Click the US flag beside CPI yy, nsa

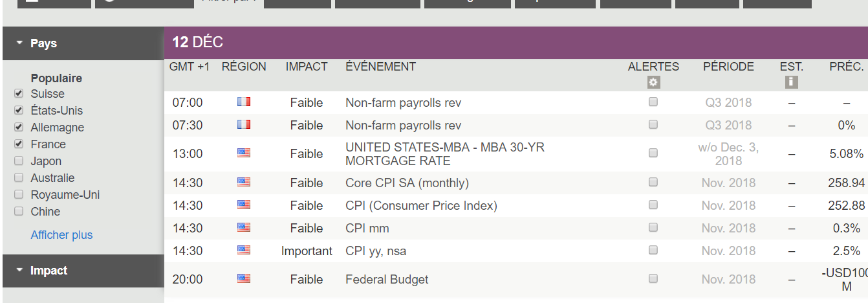click(244, 251)
